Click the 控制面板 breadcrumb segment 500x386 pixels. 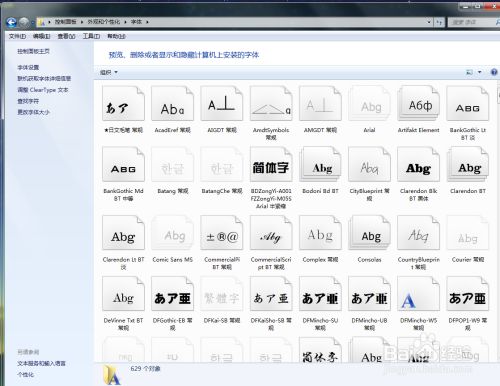pos(65,22)
